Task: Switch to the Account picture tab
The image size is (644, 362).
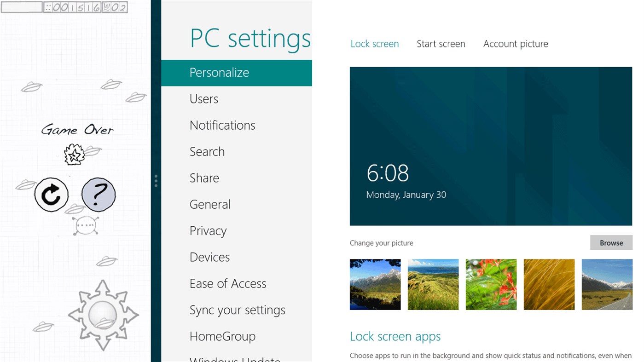Action: pos(516,44)
